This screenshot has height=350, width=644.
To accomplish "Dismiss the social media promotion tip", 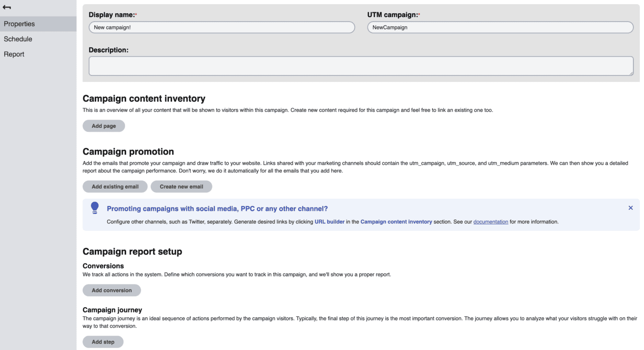I will click(631, 208).
